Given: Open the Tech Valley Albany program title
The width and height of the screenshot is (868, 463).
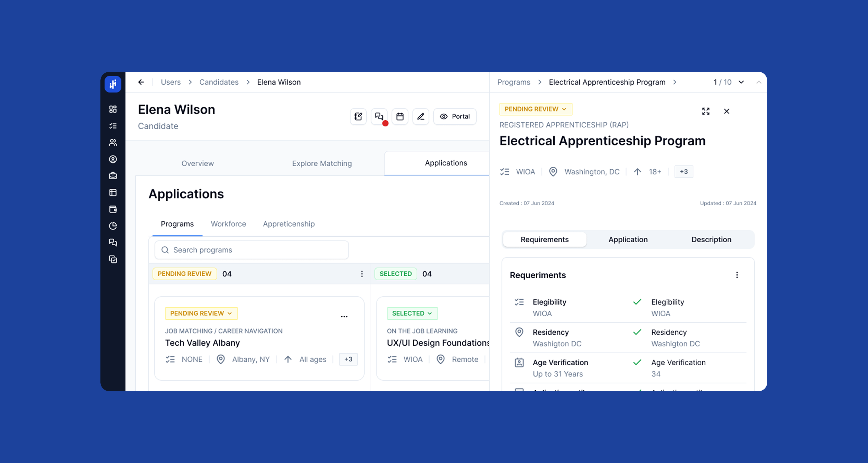Looking at the screenshot, I should 202,343.
